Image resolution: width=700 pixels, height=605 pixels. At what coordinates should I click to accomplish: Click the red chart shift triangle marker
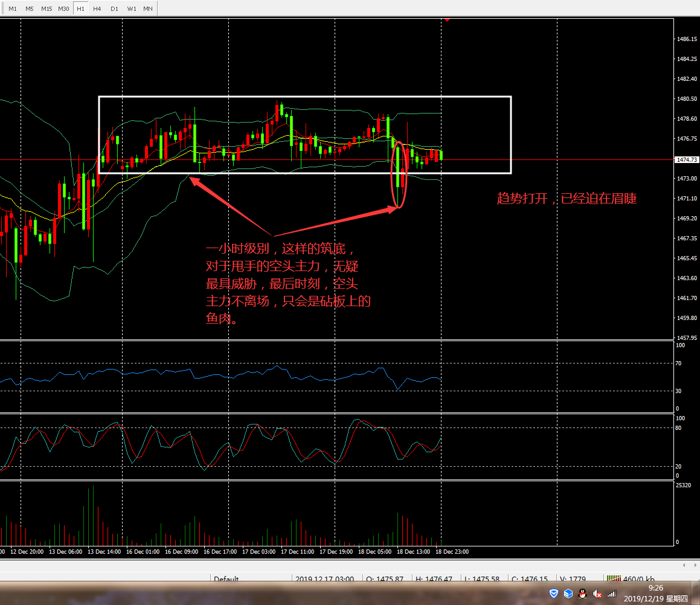(x=447, y=19)
